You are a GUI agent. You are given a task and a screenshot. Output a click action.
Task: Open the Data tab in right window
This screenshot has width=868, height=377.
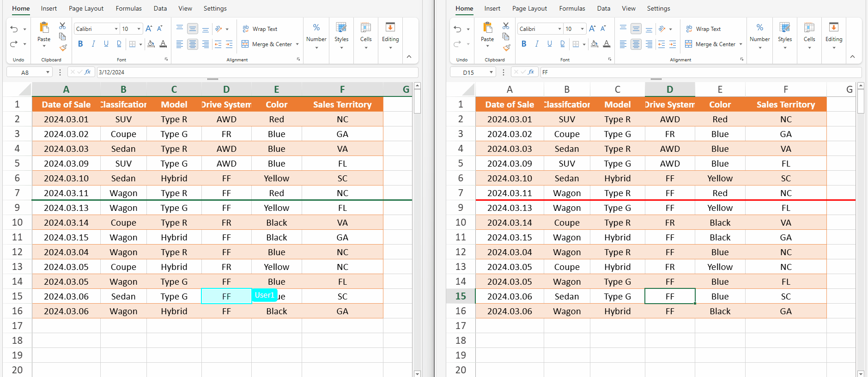tap(604, 8)
